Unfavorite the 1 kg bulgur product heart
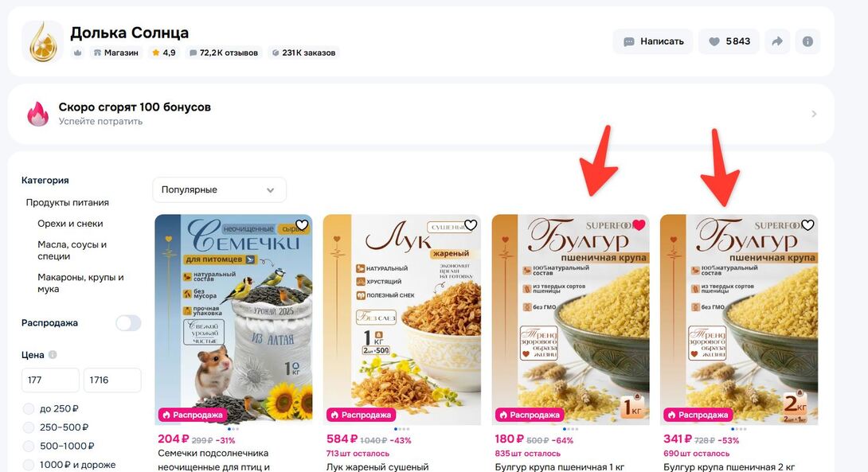The image size is (868, 472). coord(639,224)
